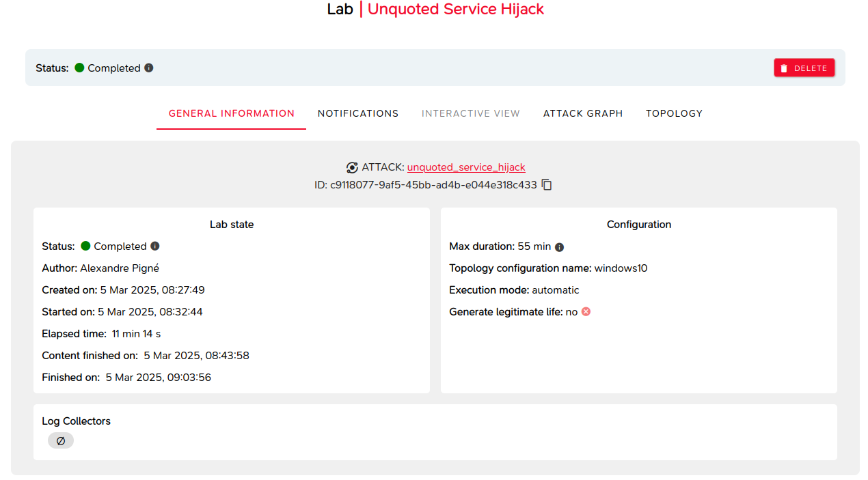Click the Configuration heading
This screenshot has height=480, width=868.
click(639, 225)
